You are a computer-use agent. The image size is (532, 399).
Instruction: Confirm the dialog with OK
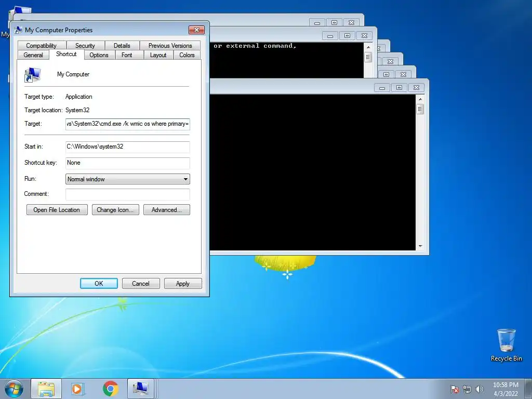coord(99,283)
